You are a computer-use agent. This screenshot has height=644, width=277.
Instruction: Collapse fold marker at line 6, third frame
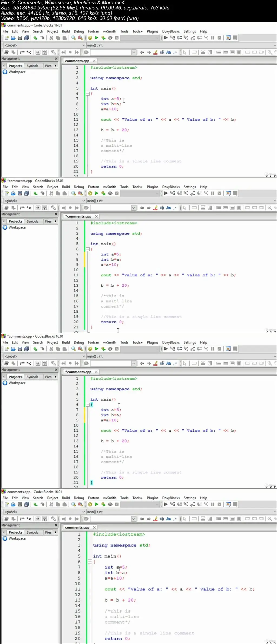[88, 405]
